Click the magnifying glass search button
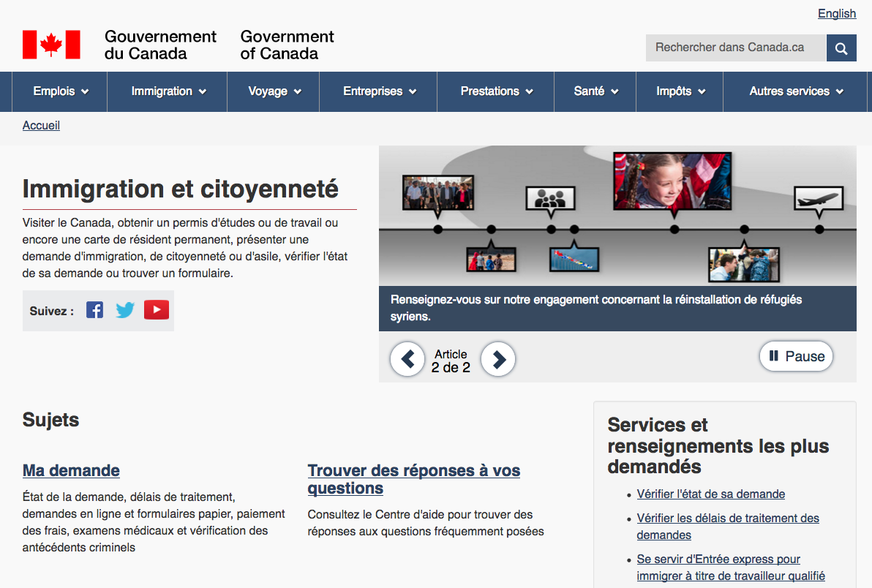 (x=841, y=48)
